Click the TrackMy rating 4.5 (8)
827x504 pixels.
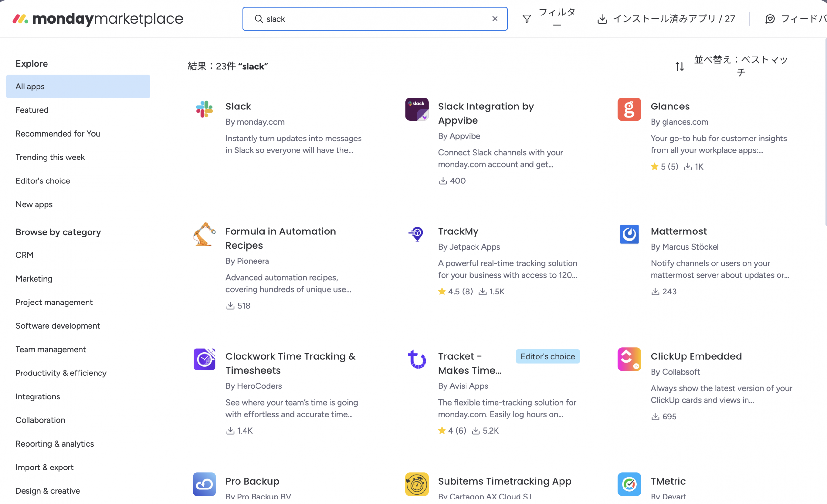coord(455,292)
